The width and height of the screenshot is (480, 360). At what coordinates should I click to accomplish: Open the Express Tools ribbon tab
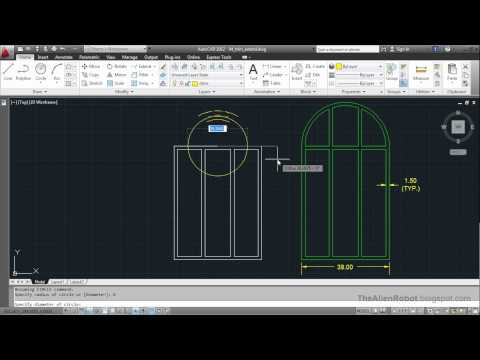point(219,57)
